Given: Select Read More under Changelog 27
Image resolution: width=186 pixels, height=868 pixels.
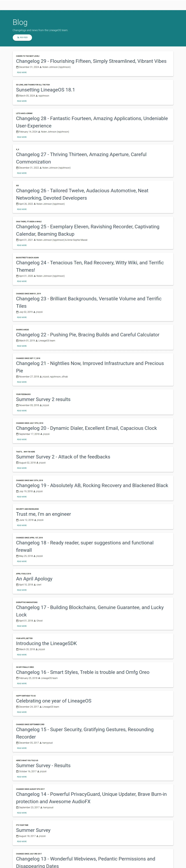Looking at the screenshot, I should point(22,173).
